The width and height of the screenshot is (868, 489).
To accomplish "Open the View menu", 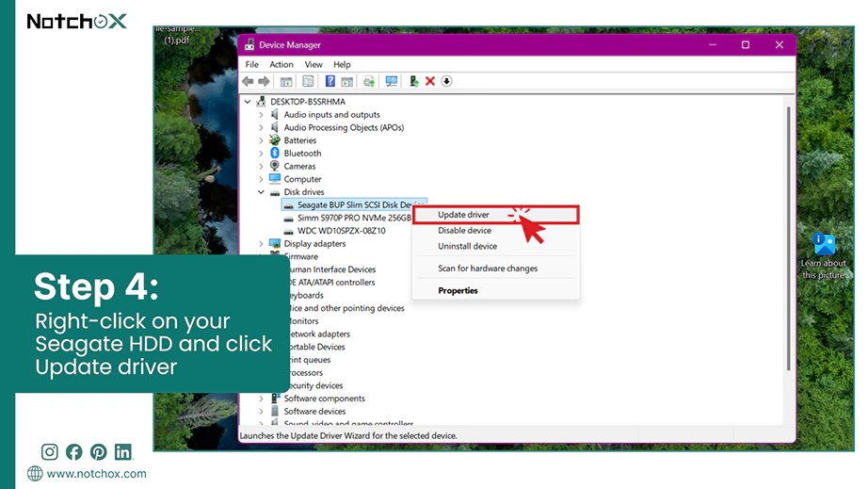I will [313, 64].
